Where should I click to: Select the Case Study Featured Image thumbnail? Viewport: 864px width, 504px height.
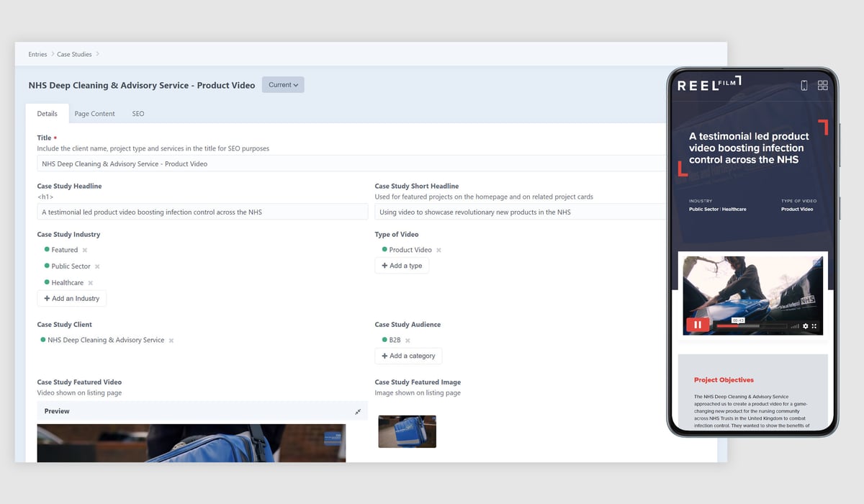coord(407,431)
